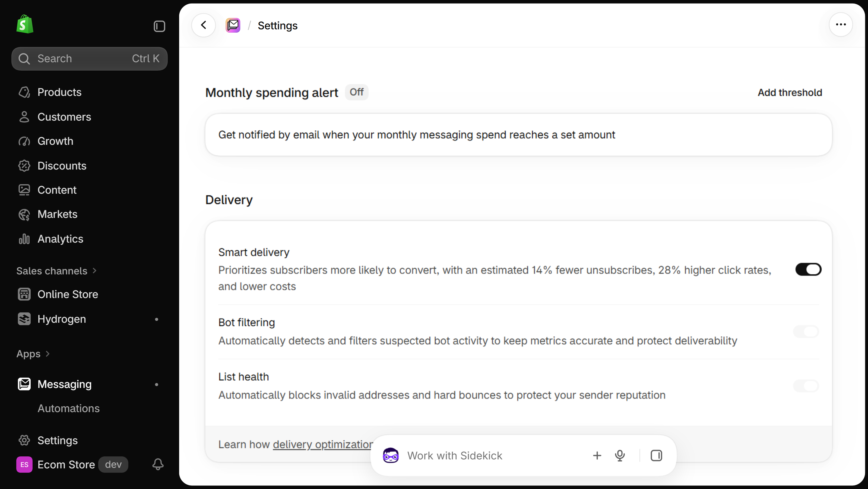Image resolution: width=868 pixels, height=489 pixels.
Task: Open Sidekick side panel icon
Action: click(656, 456)
